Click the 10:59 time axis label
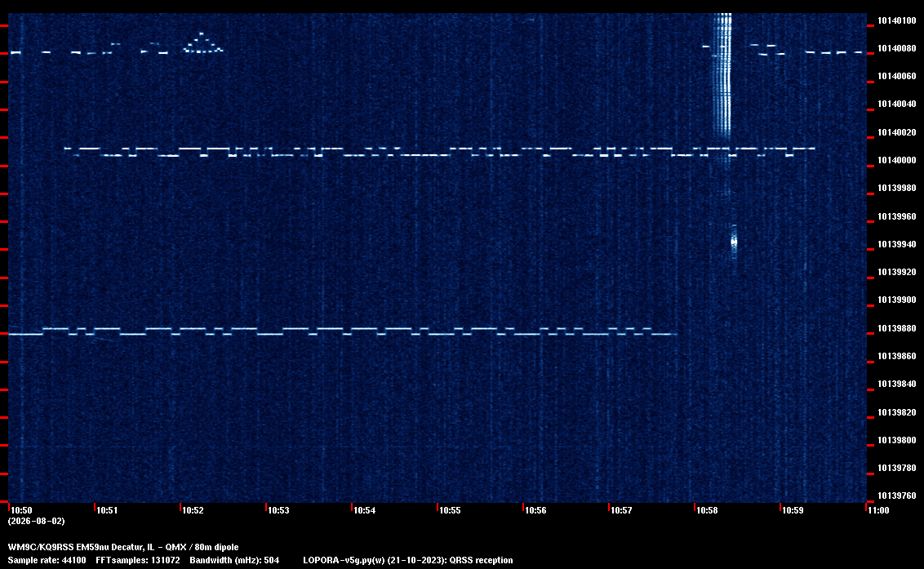Image resolution: width=924 pixels, height=569 pixels. pyautogui.click(x=793, y=510)
